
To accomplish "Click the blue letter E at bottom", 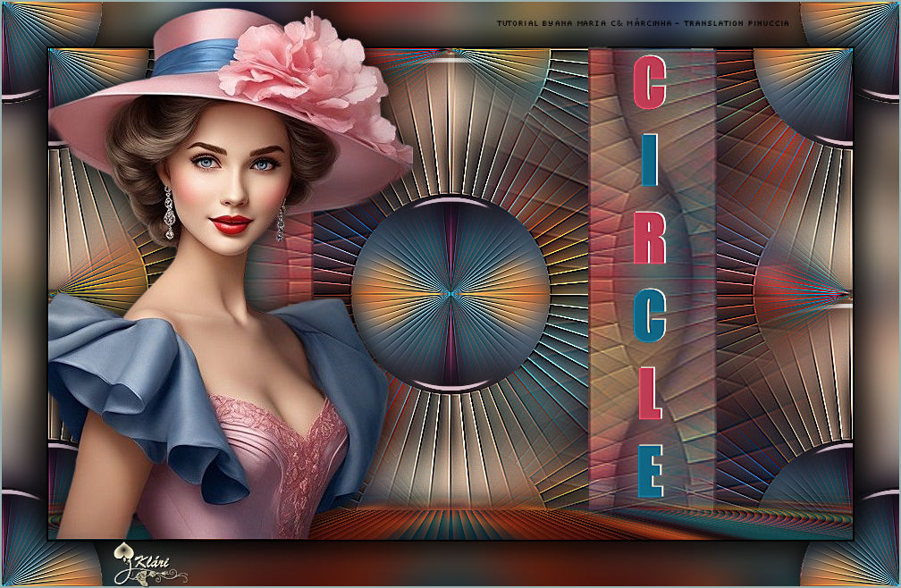I will tap(650, 471).
